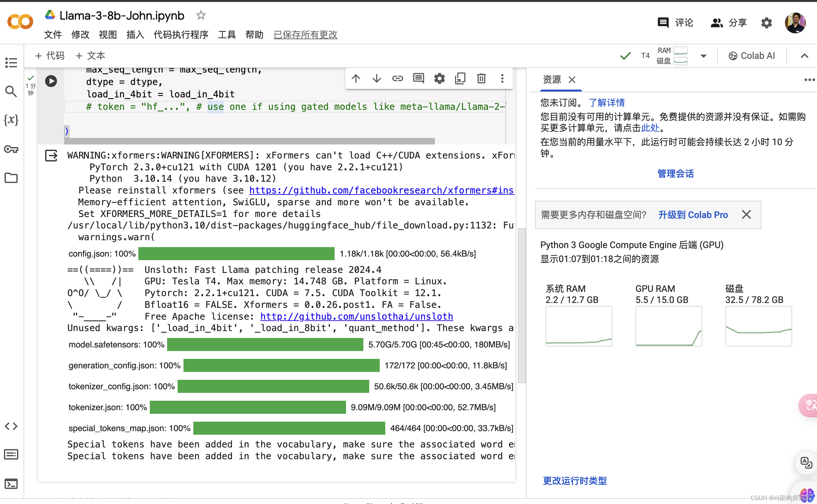Screen dimensions: 817x504
Task: Click the config.json progress bar
Action: [236, 254]
